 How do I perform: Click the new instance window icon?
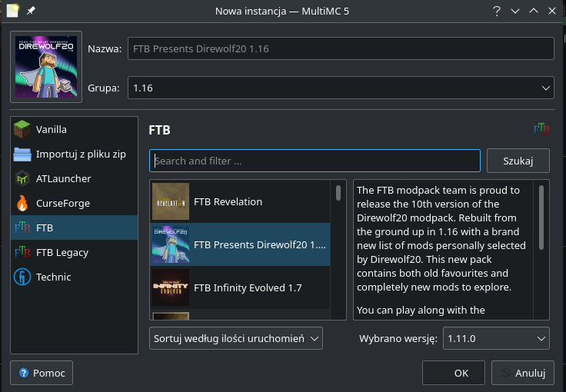click(12, 11)
